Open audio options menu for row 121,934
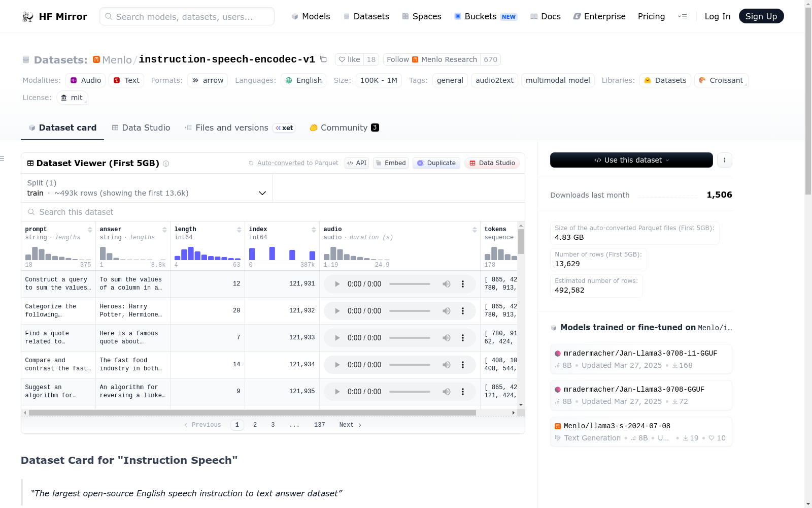Viewport: 812px width, 508px height. (x=463, y=365)
